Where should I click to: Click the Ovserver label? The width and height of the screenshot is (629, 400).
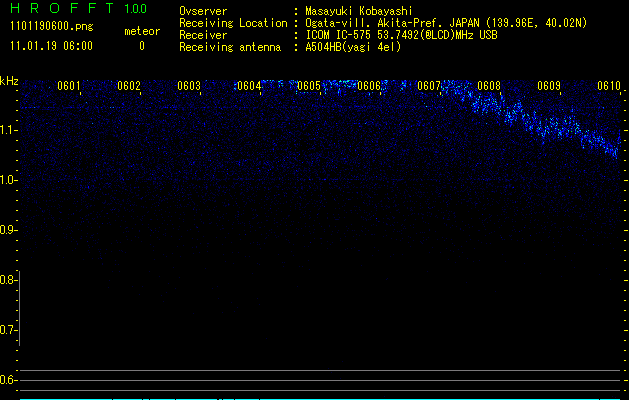coord(203,11)
